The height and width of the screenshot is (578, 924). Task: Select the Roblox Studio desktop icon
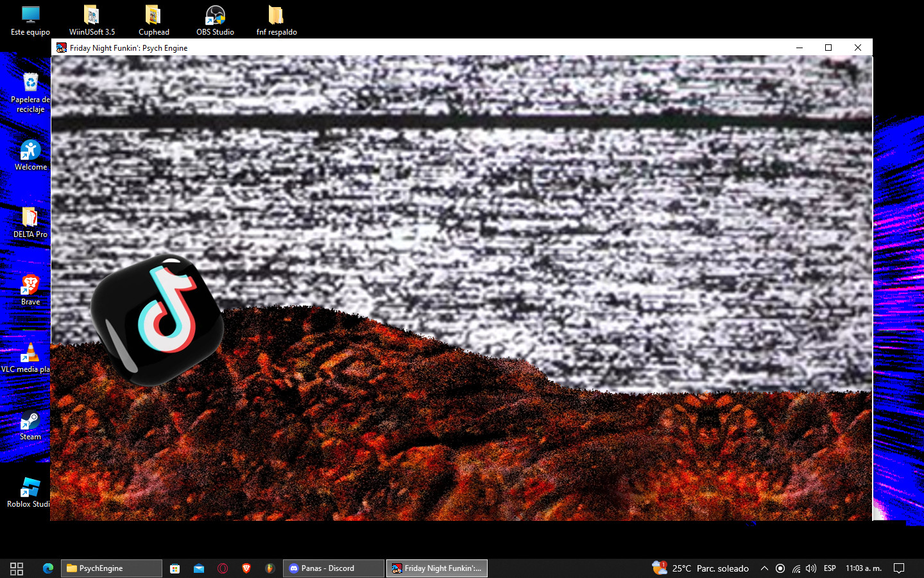(x=30, y=493)
